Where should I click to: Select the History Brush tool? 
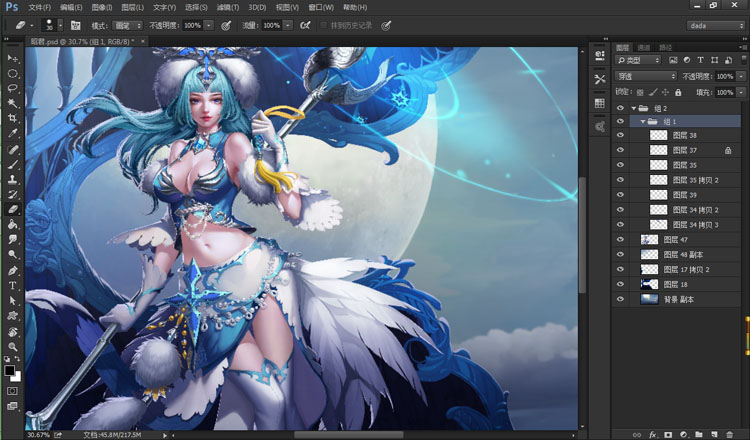coord(12,194)
